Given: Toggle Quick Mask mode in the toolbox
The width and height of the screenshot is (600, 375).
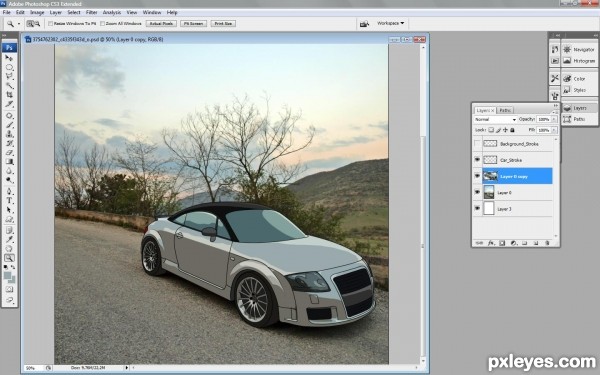Looking at the screenshot, I should (9, 290).
